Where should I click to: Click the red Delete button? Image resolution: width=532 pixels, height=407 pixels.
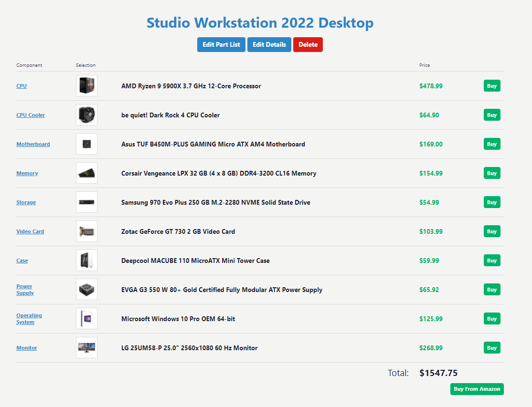308,45
